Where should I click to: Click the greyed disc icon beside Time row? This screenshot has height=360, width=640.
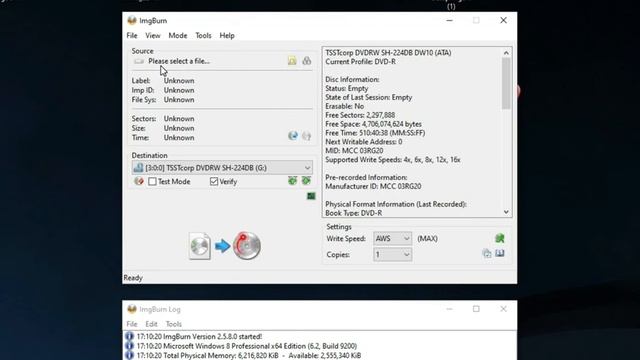point(307,136)
